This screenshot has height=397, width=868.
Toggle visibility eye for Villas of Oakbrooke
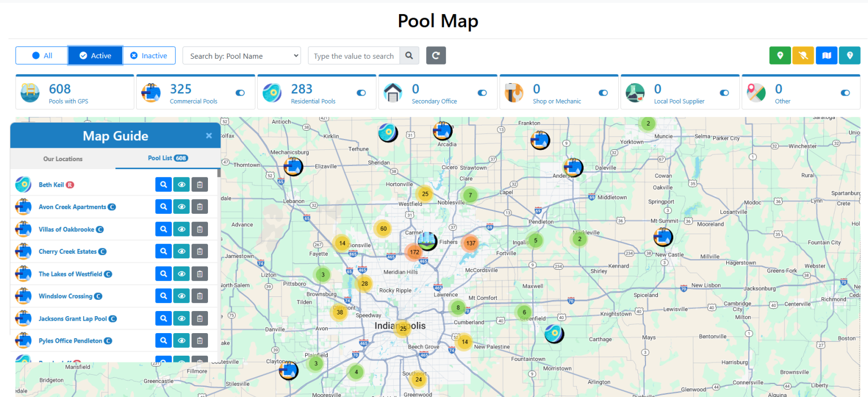[x=181, y=230]
